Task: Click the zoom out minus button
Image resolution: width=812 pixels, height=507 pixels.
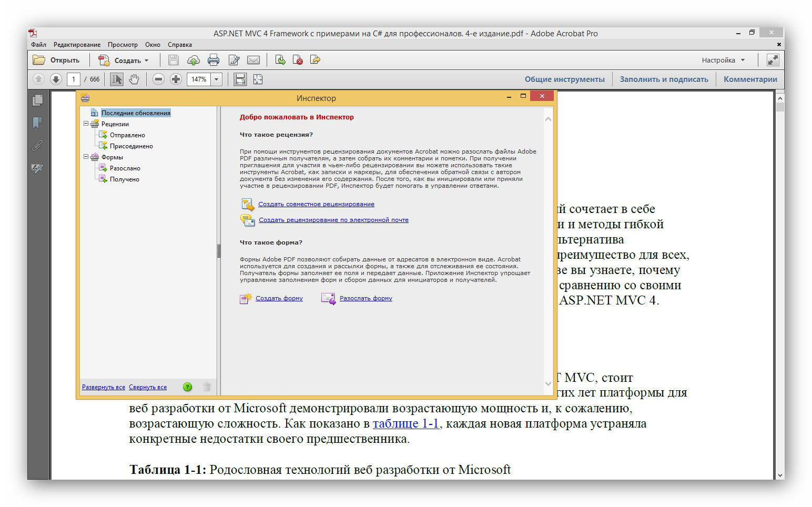Action: coord(158,79)
